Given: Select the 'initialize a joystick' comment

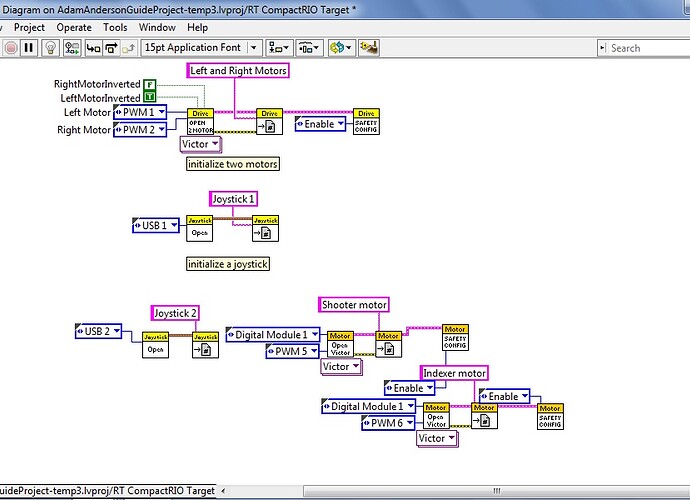Looking at the screenshot, I should coord(228,264).
